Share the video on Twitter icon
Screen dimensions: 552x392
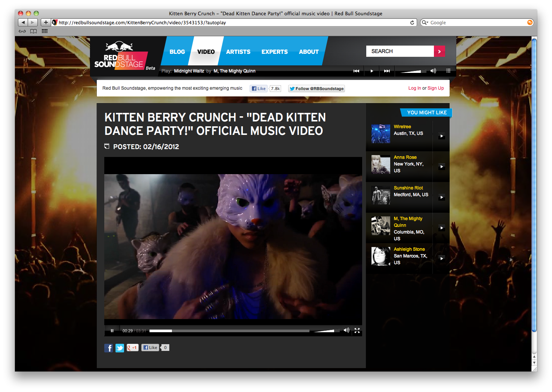tap(120, 348)
